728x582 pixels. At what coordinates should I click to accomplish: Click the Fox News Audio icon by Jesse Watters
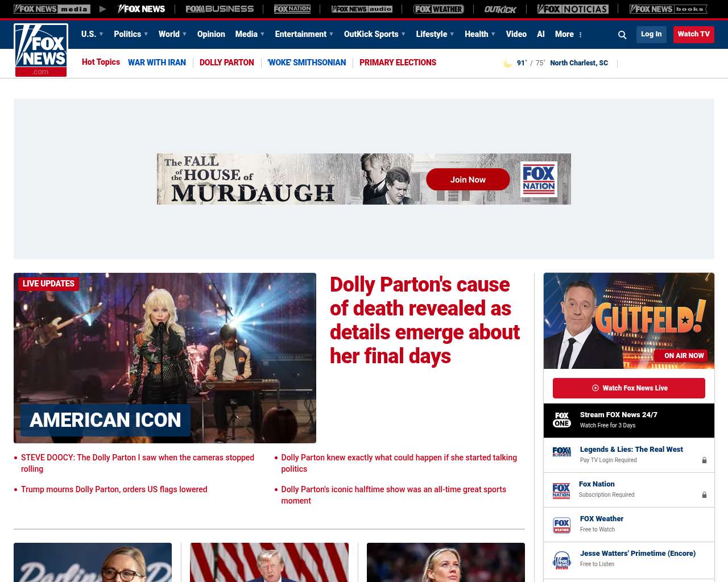coord(562,560)
